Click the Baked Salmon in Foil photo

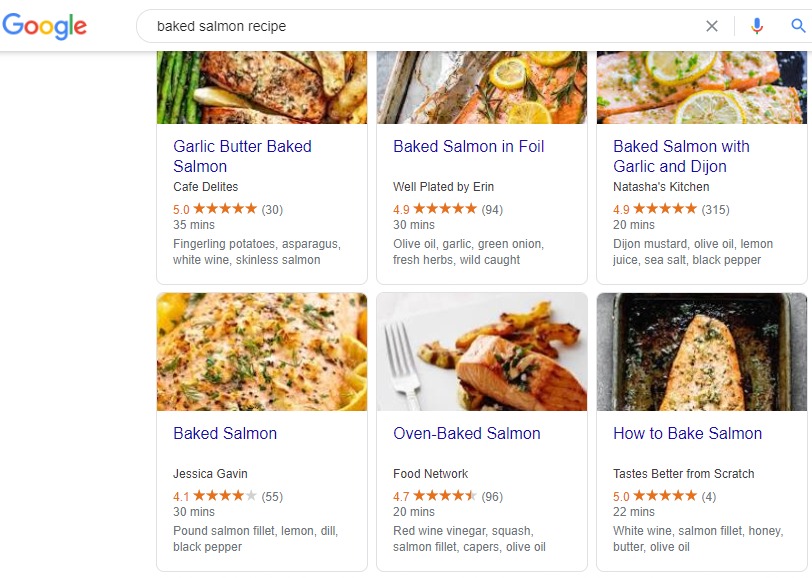coord(482,88)
